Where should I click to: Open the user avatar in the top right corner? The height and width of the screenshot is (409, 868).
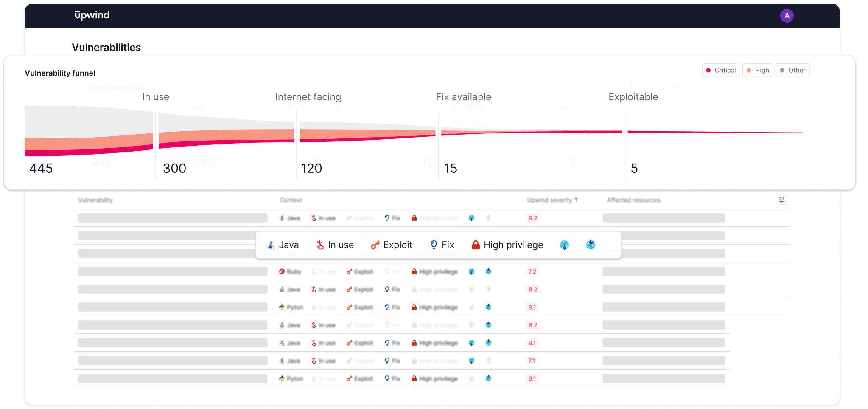(x=787, y=15)
